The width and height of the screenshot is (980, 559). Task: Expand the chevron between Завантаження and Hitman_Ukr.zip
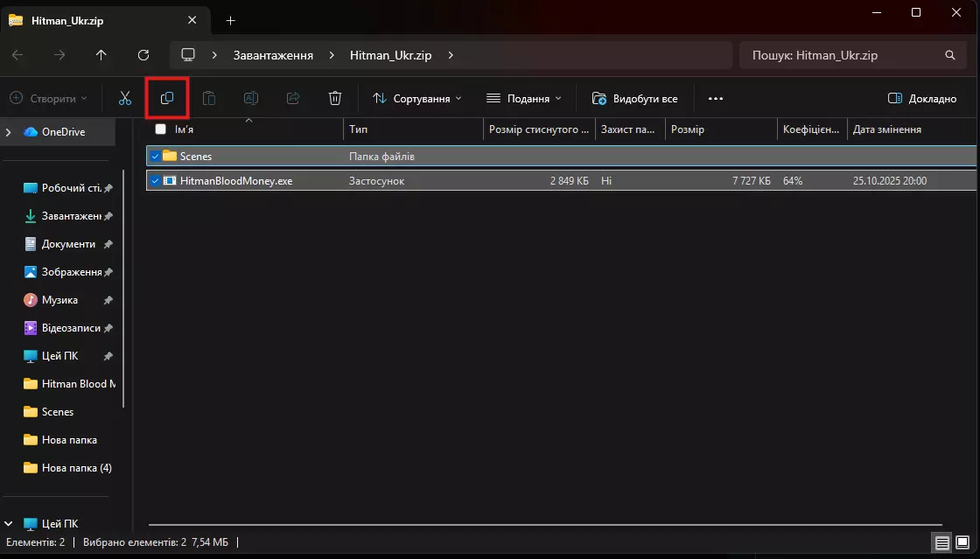(332, 55)
